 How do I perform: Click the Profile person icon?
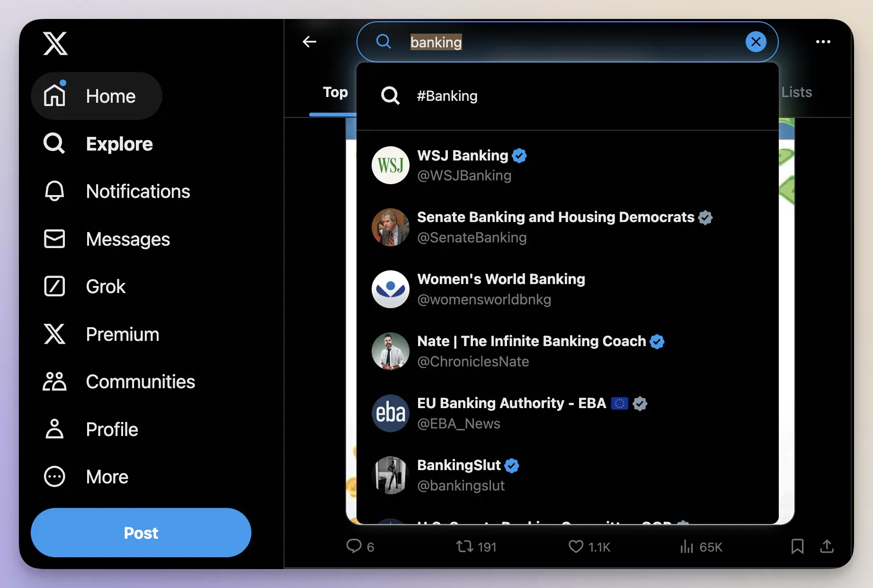click(x=54, y=429)
